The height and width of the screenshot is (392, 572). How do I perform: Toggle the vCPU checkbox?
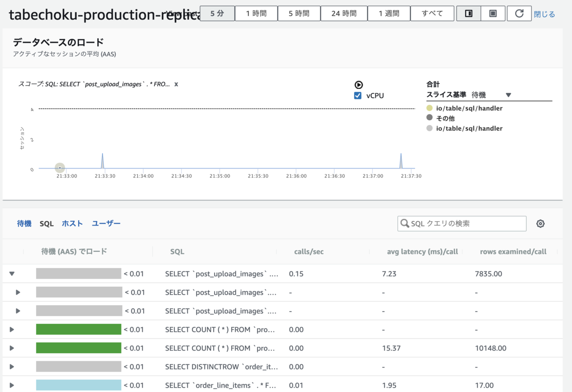coord(358,95)
